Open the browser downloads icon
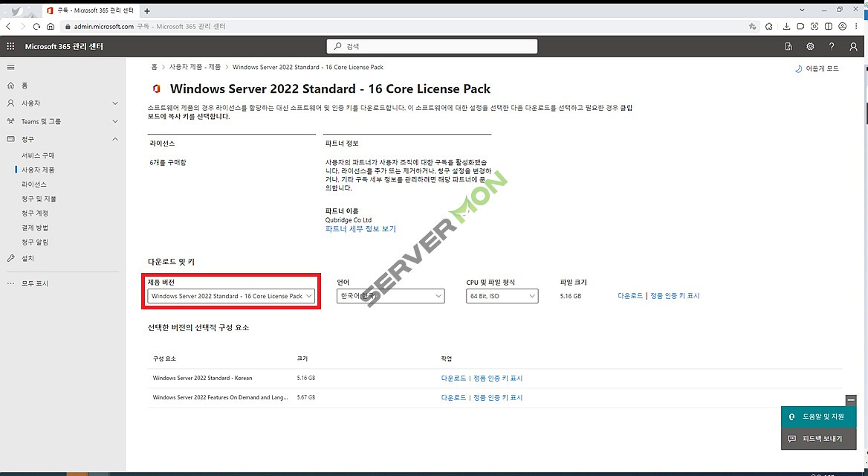 pyautogui.click(x=786, y=26)
